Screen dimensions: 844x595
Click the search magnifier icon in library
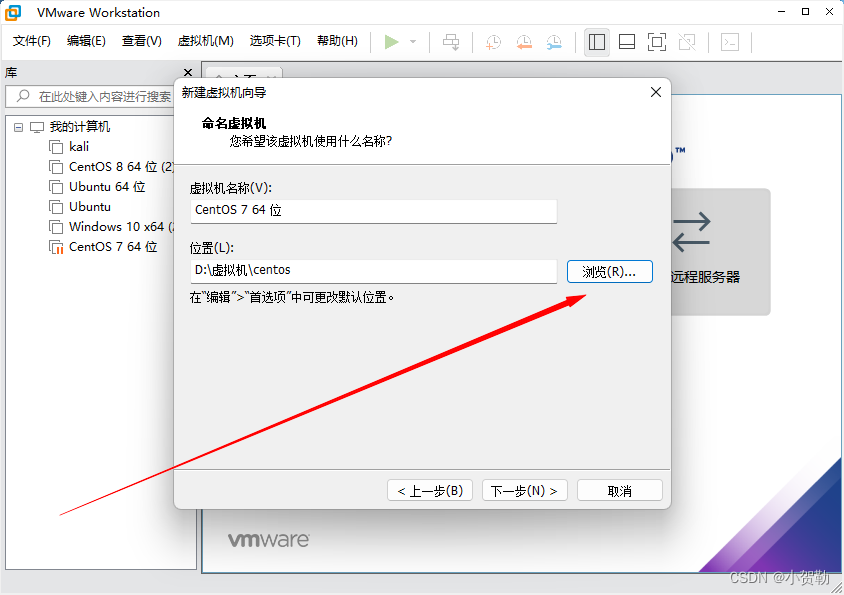(x=23, y=96)
